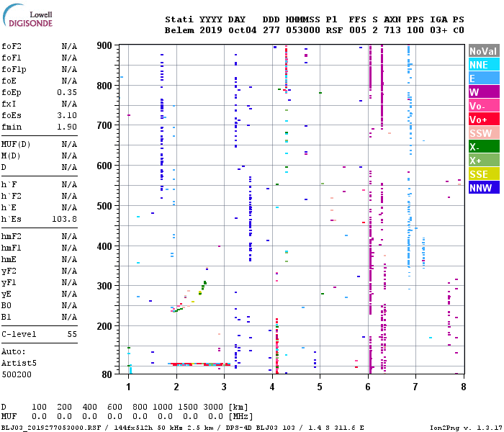
Task: Click the B0 parameter label
Action: pyautogui.click(x=6, y=306)
